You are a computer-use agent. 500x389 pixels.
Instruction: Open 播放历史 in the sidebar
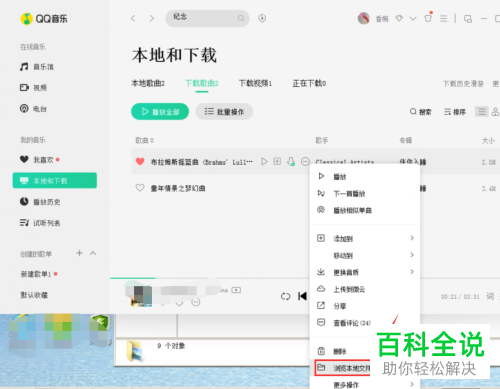click(x=40, y=202)
